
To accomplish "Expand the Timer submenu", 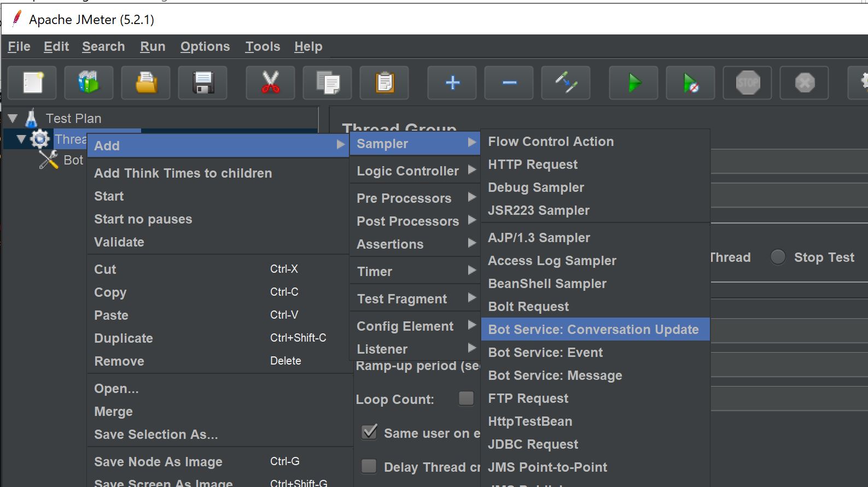I will [415, 272].
